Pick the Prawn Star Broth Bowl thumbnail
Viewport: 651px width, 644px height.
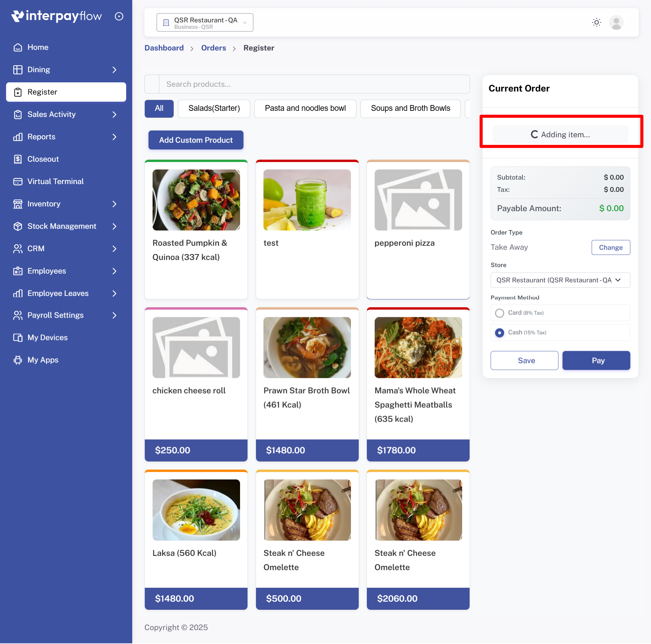coord(307,348)
